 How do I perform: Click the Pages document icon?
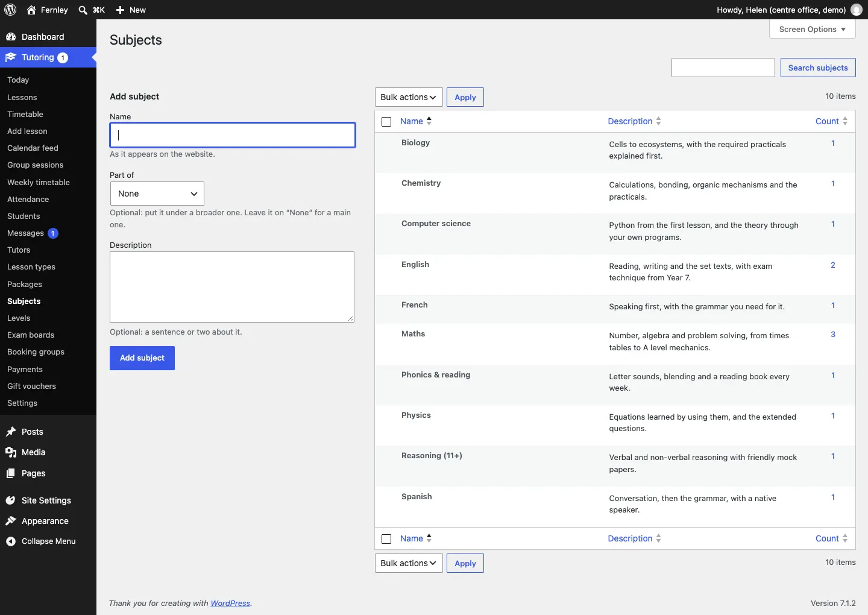coord(11,473)
